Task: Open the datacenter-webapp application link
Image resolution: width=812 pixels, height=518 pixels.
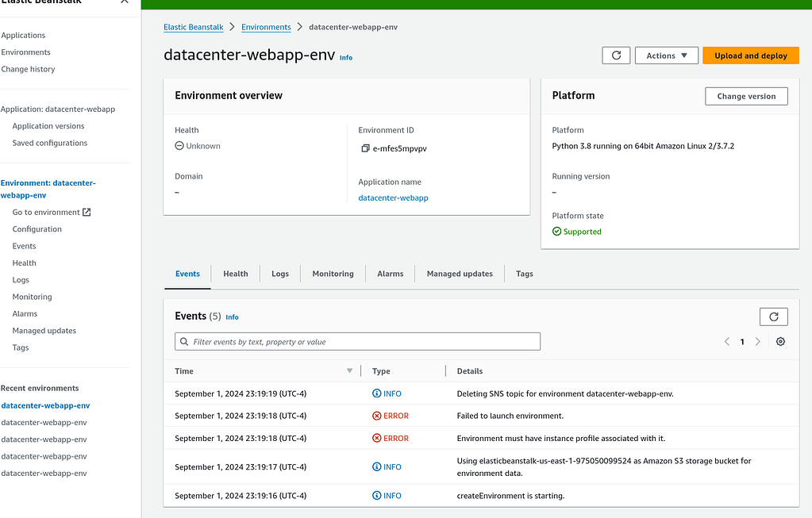Action: coord(393,198)
